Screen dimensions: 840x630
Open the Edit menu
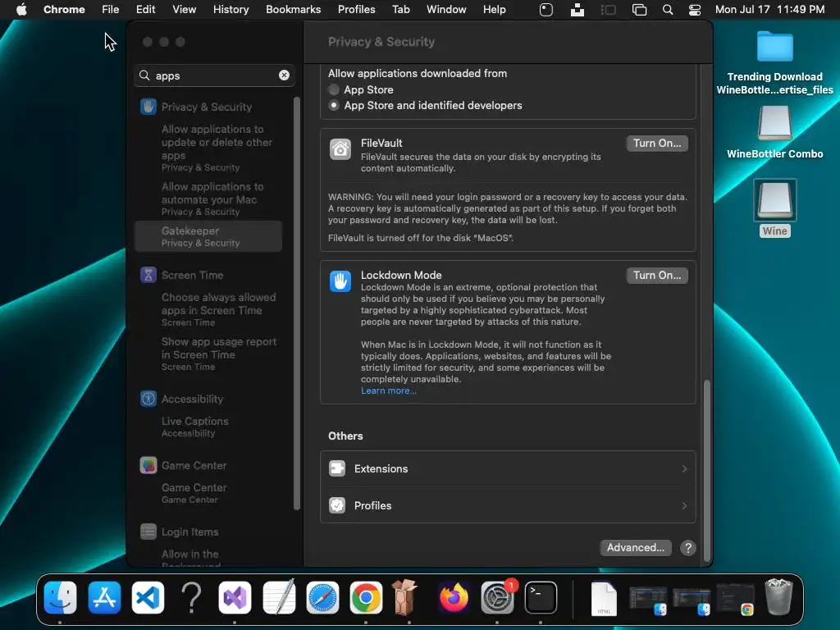pos(145,9)
